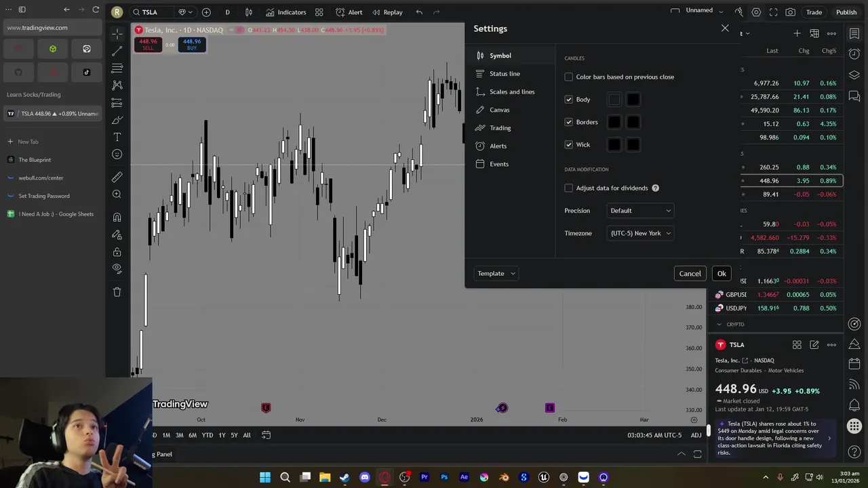Click the compare or add symbol plus icon
The image size is (868, 488).
[206, 12]
